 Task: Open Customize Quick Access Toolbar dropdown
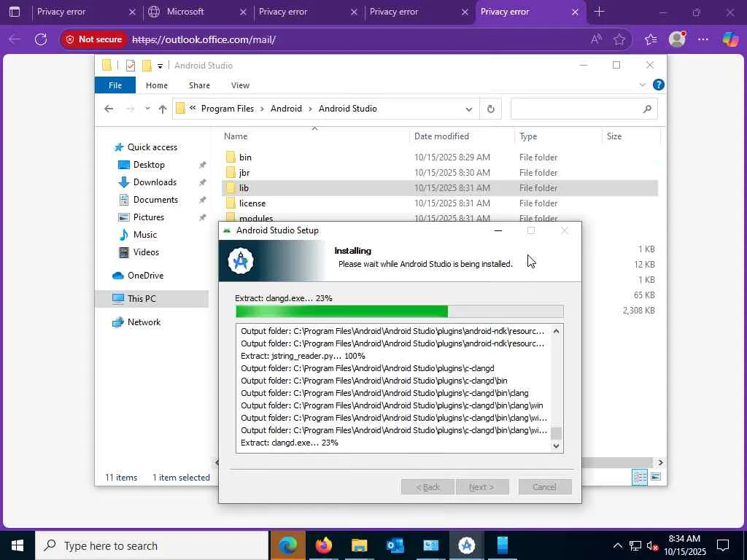(160, 66)
